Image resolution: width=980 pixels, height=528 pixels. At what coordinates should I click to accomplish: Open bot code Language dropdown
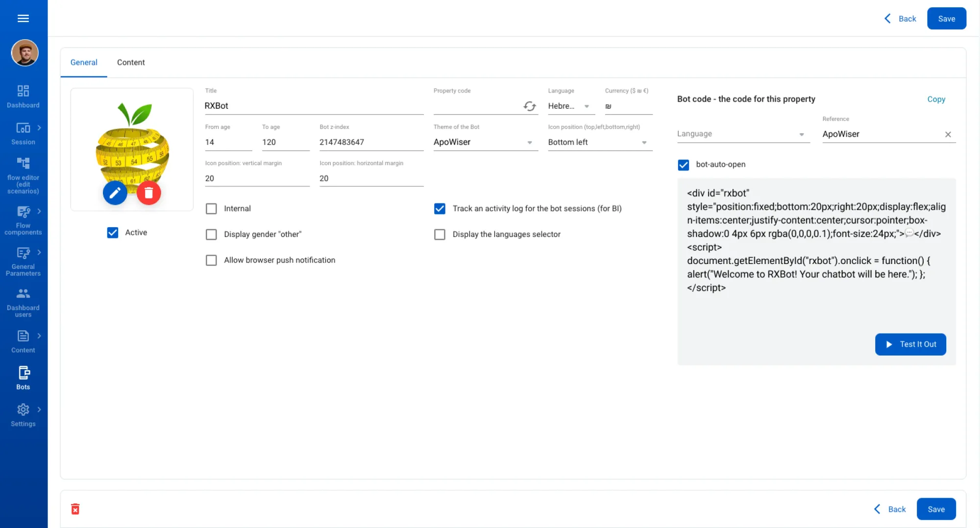(x=743, y=134)
